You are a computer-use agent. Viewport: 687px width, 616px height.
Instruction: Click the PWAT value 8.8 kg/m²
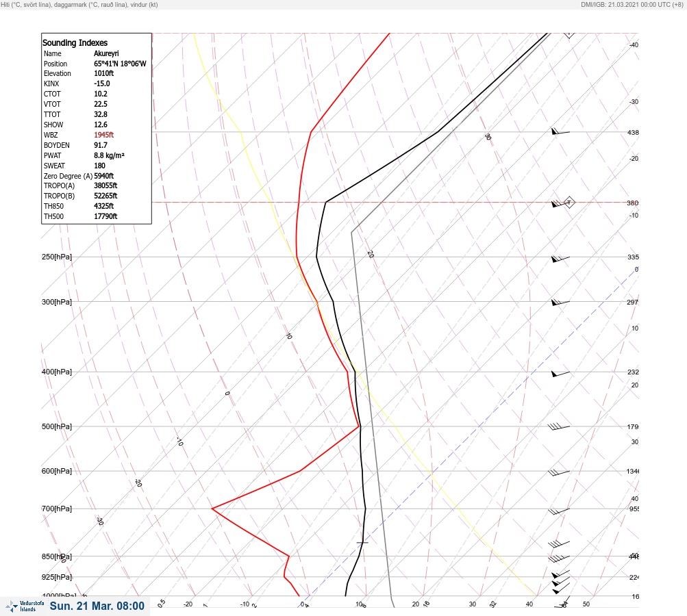(x=109, y=155)
